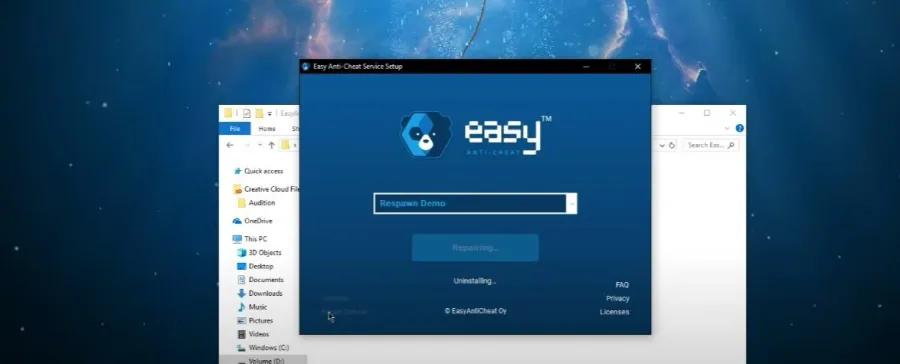Expand the ribbon with the chevron arrow
Screen dimensions: 900x364
(727, 129)
